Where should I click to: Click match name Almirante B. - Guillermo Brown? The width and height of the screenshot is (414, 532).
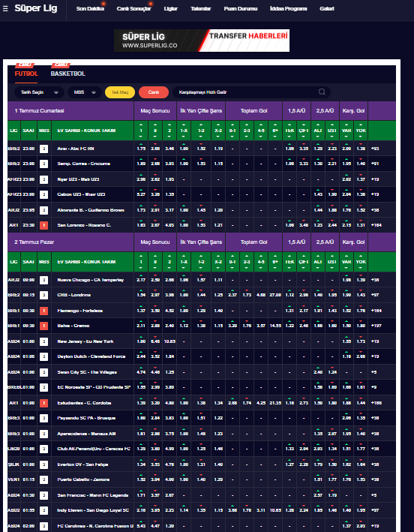point(91,210)
